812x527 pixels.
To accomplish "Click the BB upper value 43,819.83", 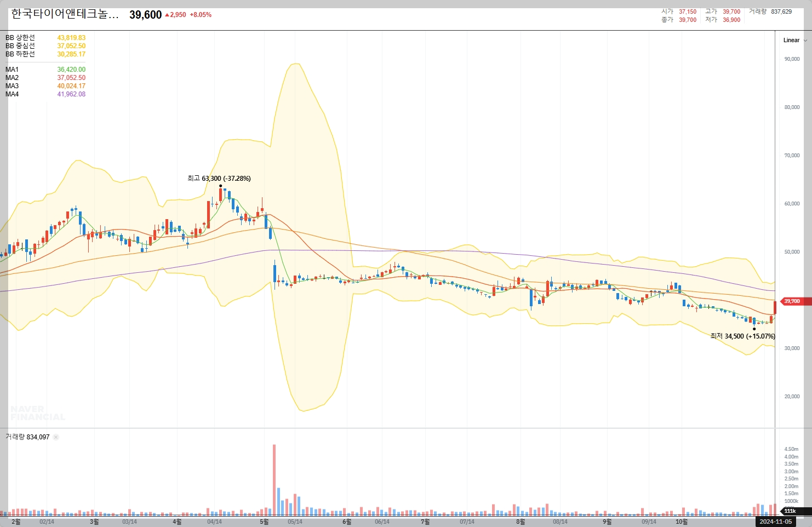I will pyautogui.click(x=71, y=38).
